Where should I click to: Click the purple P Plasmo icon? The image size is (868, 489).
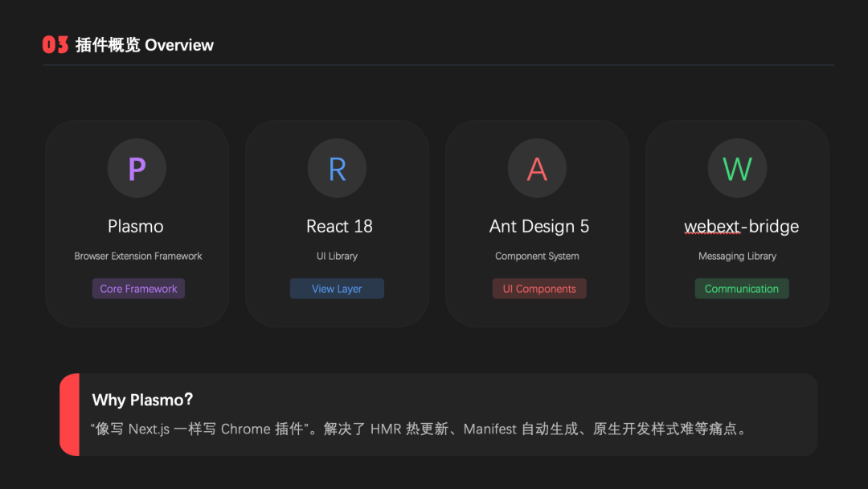tap(137, 168)
